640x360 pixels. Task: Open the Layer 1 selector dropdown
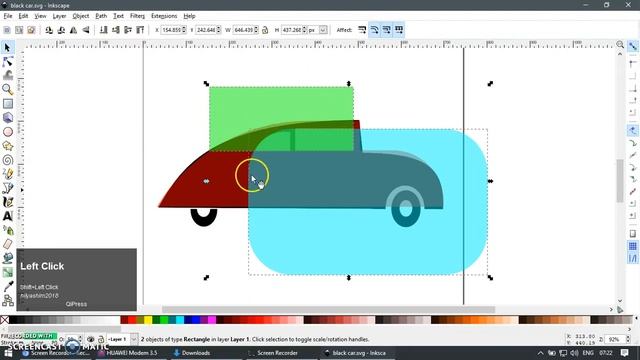coord(133,339)
